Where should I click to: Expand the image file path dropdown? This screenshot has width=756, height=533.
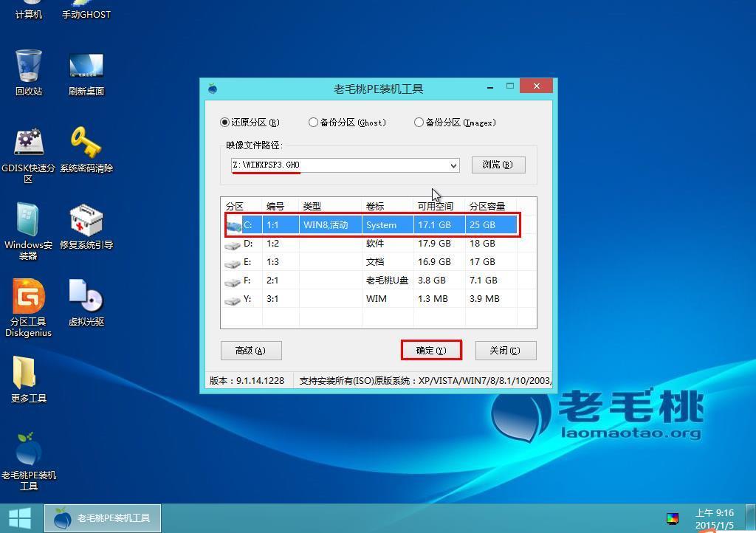pyautogui.click(x=455, y=165)
